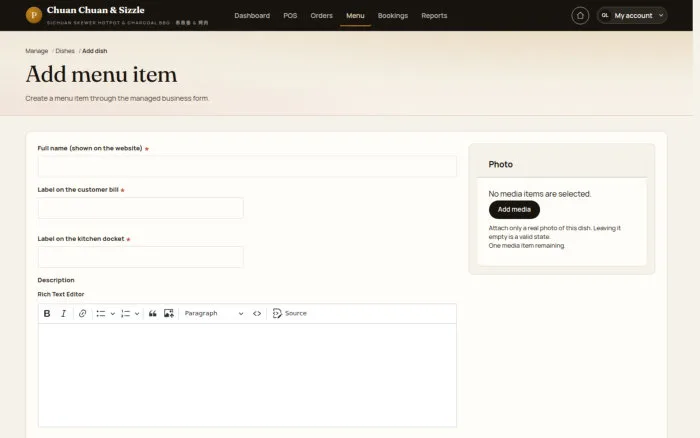This screenshot has height=438, width=700.
Task: Click the Manage breadcrumb link
Action: click(x=37, y=51)
